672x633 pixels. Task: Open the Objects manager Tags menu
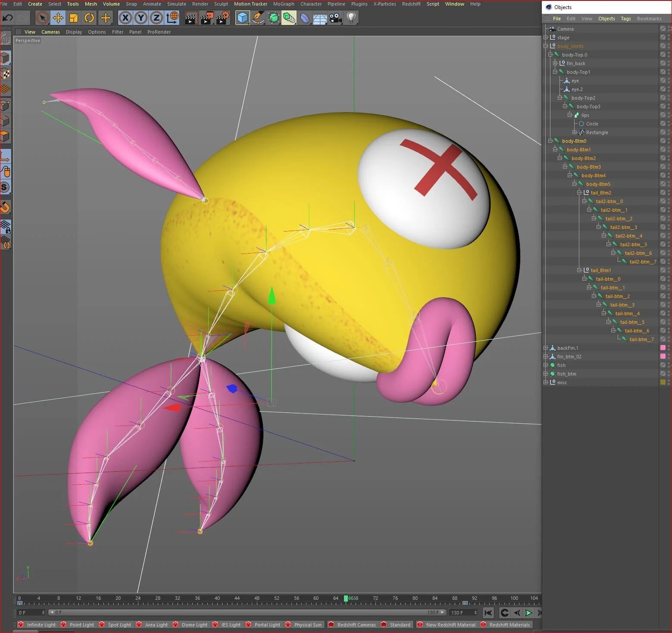coord(626,19)
